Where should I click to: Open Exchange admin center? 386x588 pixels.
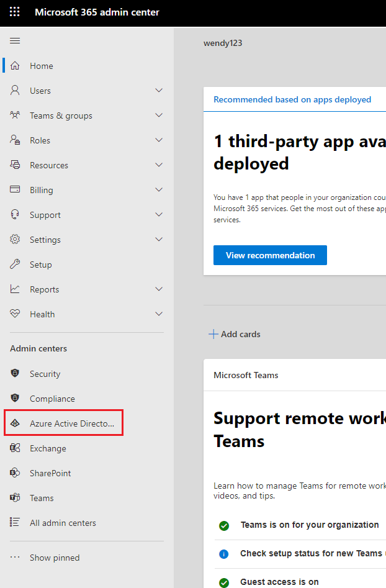(x=48, y=448)
